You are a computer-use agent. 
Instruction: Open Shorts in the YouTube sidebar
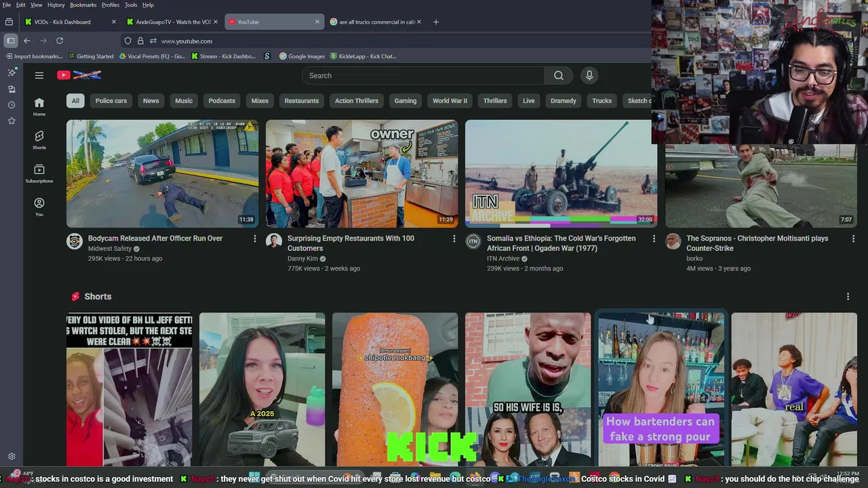(x=39, y=140)
